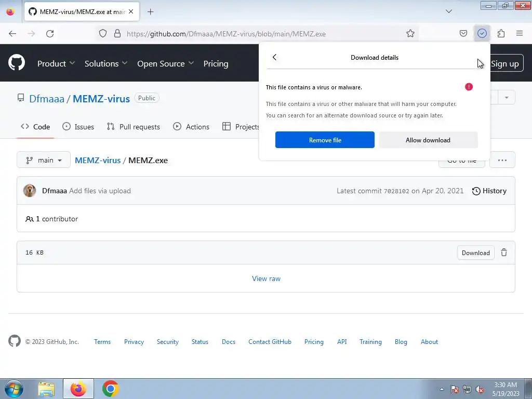Open the Extensions puzzle icon
Screen dimensions: 532x399
click(x=501, y=34)
